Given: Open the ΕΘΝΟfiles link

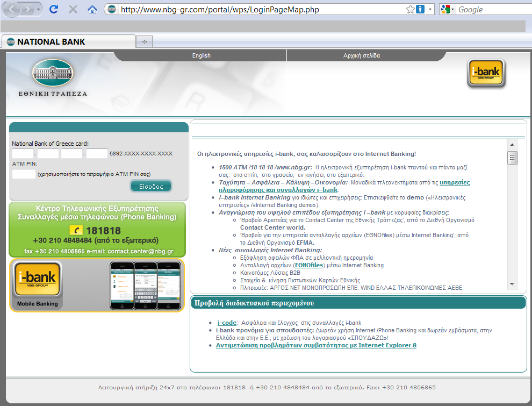Looking at the screenshot, I should click(309, 265).
